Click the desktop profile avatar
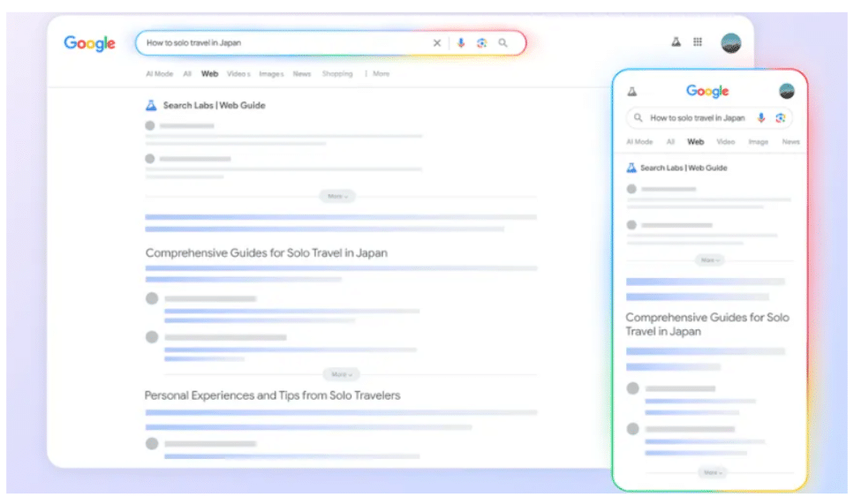Screen dimensions: 854x504 pyautogui.click(x=731, y=42)
